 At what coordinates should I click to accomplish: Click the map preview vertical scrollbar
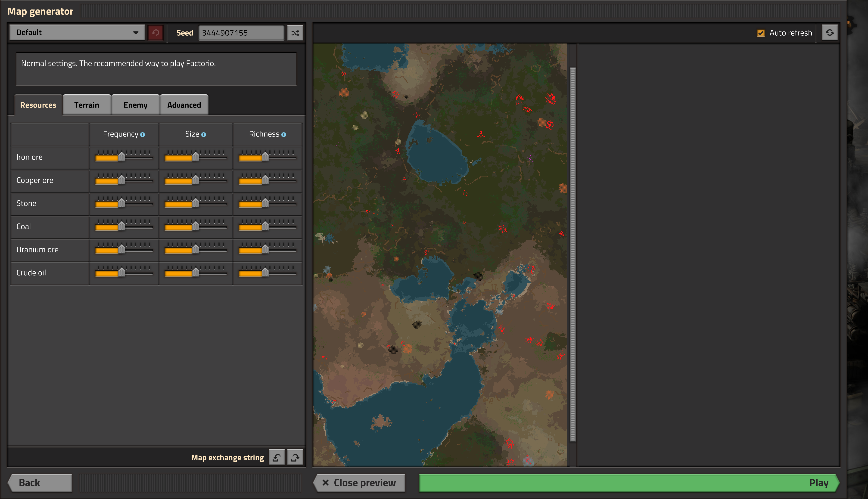click(x=572, y=254)
